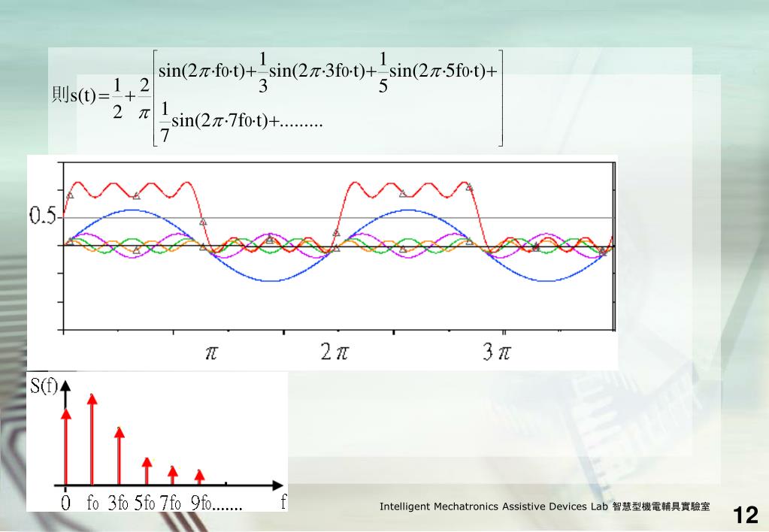
Task: Click the 7f0 frequency axis label
Action: tap(170, 503)
